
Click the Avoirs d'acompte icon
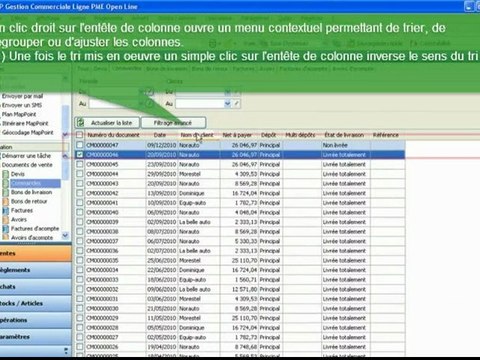pos(5,237)
